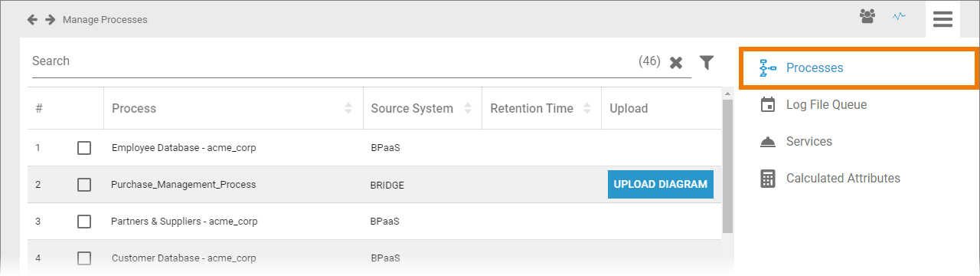Check the Partners & Suppliers row checkbox
This screenshot has height=276, width=980.
(84, 222)
